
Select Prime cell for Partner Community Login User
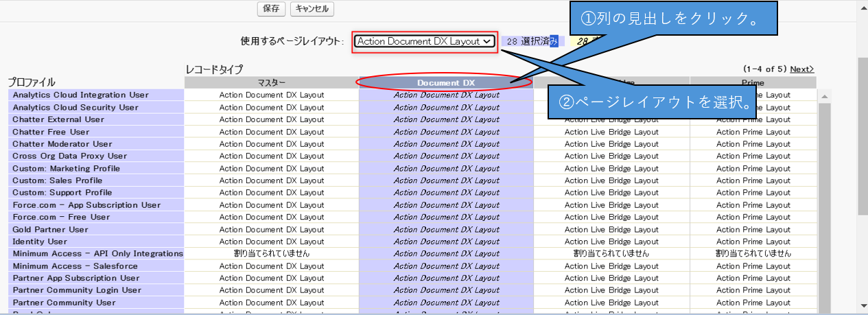[x=753, y=290]
